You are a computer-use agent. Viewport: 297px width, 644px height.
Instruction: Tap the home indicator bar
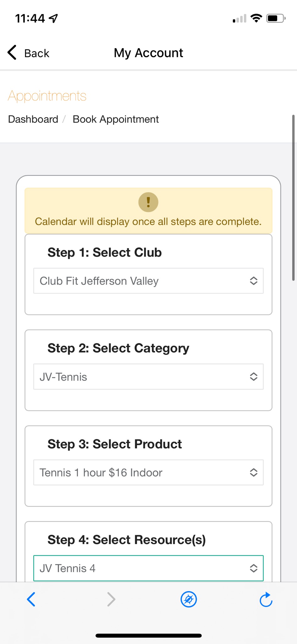[148, 636]
